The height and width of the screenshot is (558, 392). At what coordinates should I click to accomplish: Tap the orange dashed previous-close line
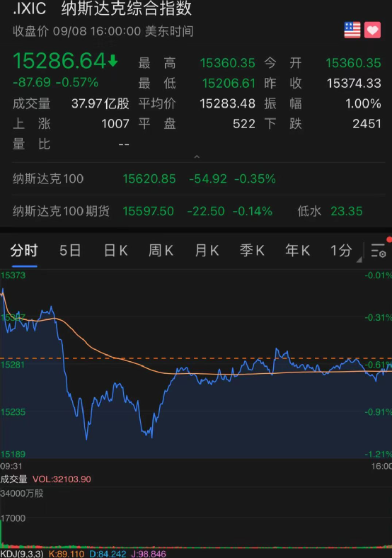click(196, 358)
